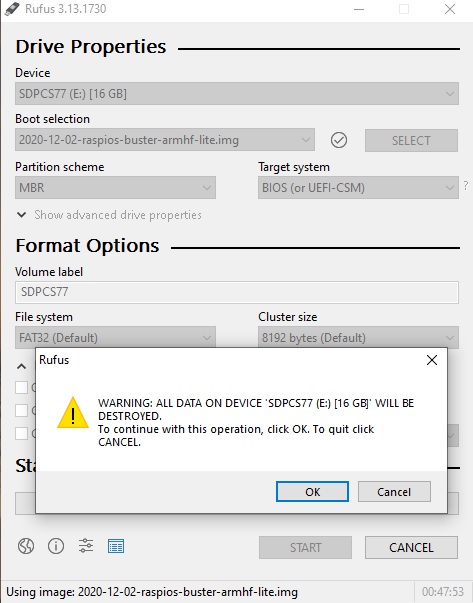This screenshot has height=603, width=473.
Task: Click the Volume label field SDPCS77
Action: click(x=237, y=292)
